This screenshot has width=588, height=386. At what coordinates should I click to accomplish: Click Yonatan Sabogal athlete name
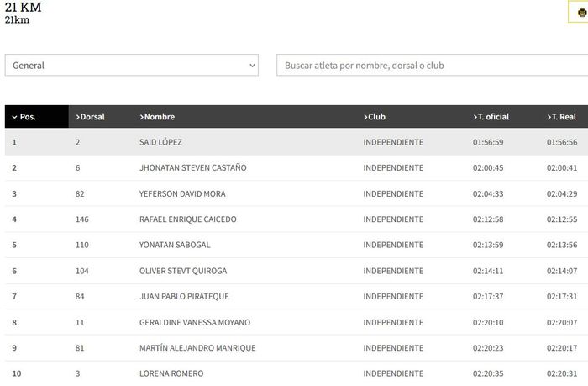175,246
